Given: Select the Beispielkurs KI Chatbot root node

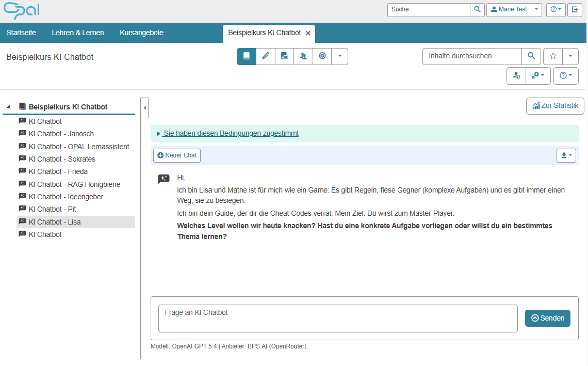Looking at the screenshot, I should pos(68,107).
